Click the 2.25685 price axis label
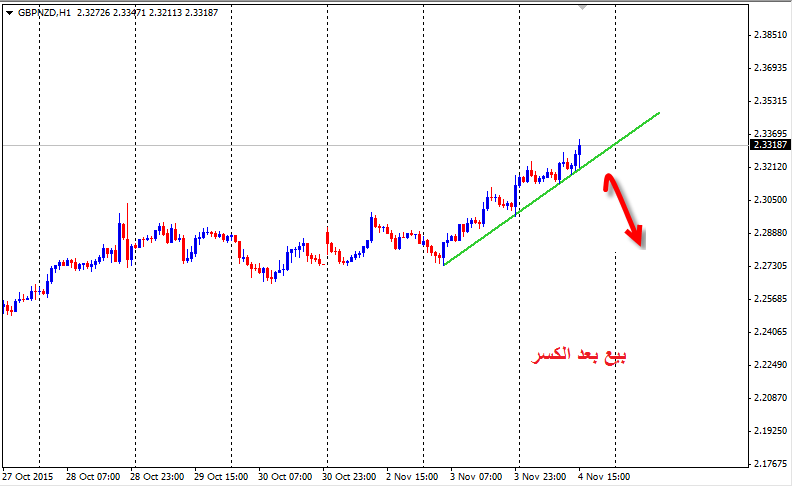Viewport: 793px width, 487px height. click(x=770, y=298)
